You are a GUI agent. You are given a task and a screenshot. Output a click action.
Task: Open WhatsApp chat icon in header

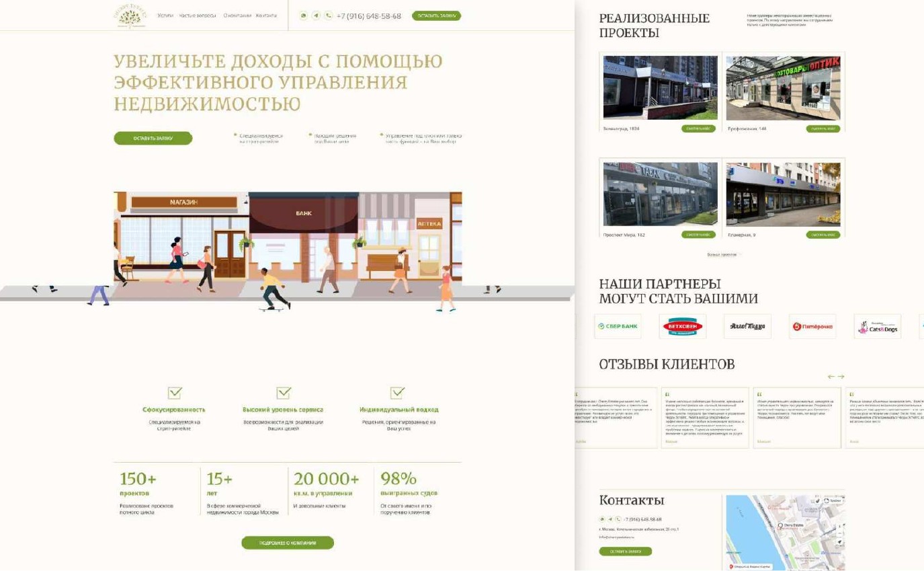(x=304, y=15)
